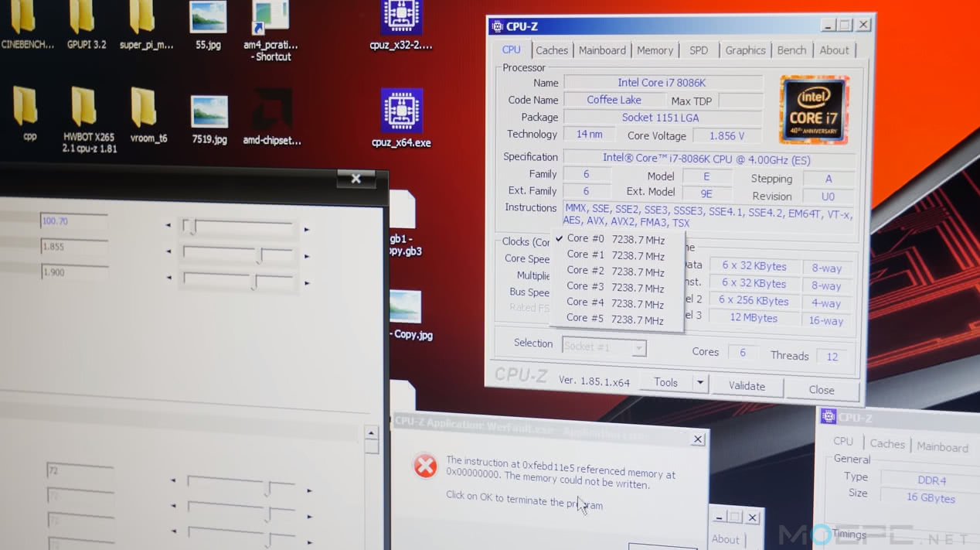Increase the 1.900 value with its right arrow

(307, 283)
